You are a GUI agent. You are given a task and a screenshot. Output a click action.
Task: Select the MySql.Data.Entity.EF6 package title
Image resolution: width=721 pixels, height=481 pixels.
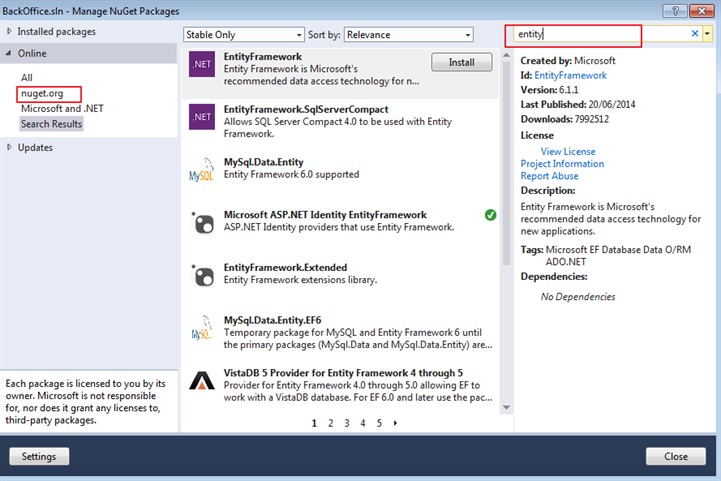tap(272, 320)
